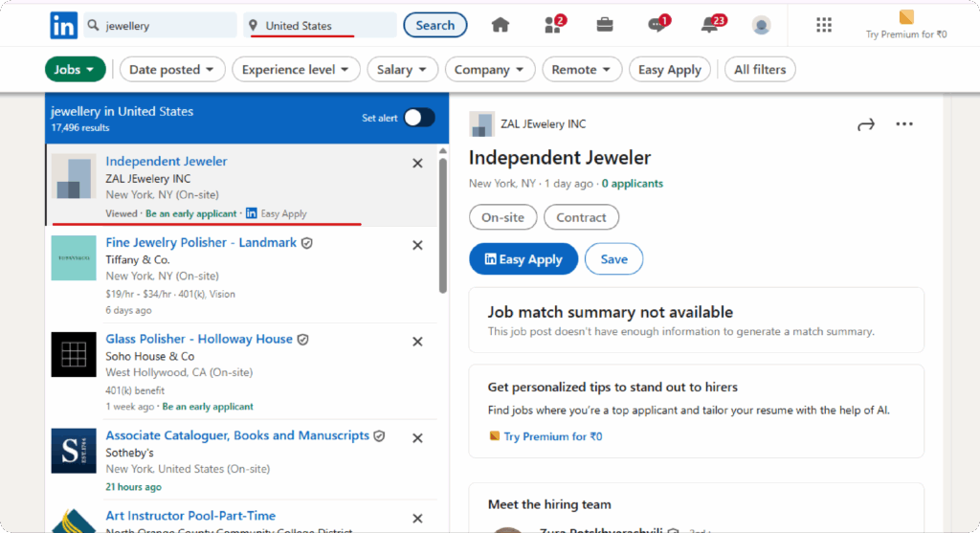Click "17,496 results" text
The height and width of the screenshot is (533, 980).
(x=80, y=128)
